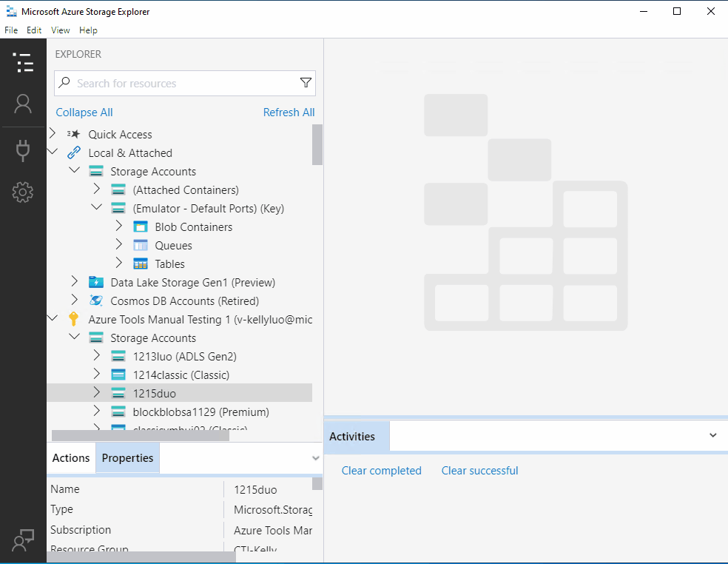Click the explorer tree horizontal scrollbar
The height and width of the screenshot is (564, 728).
[141, 436]
